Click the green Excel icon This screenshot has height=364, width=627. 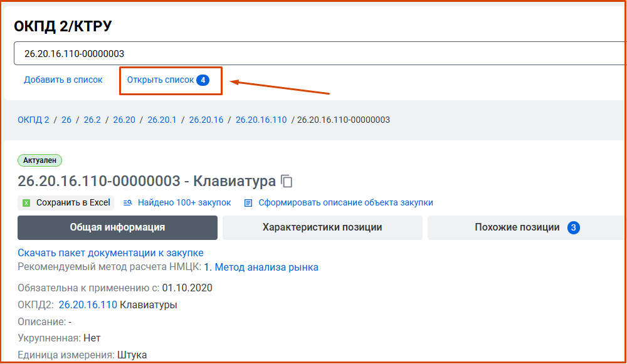(x=26, y=203)
